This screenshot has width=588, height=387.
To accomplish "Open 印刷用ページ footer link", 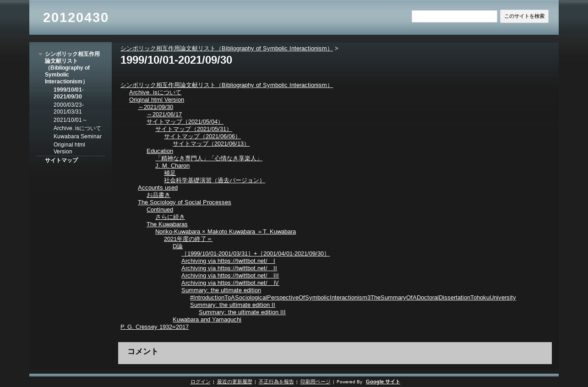I will click(315, 382).
